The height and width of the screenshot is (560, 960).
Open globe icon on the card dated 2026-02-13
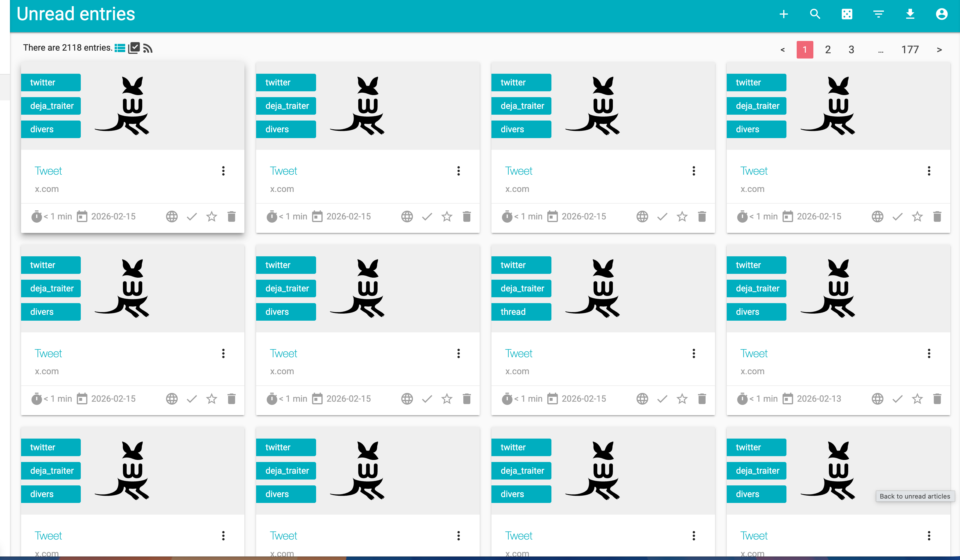click(x=877, y=399)
